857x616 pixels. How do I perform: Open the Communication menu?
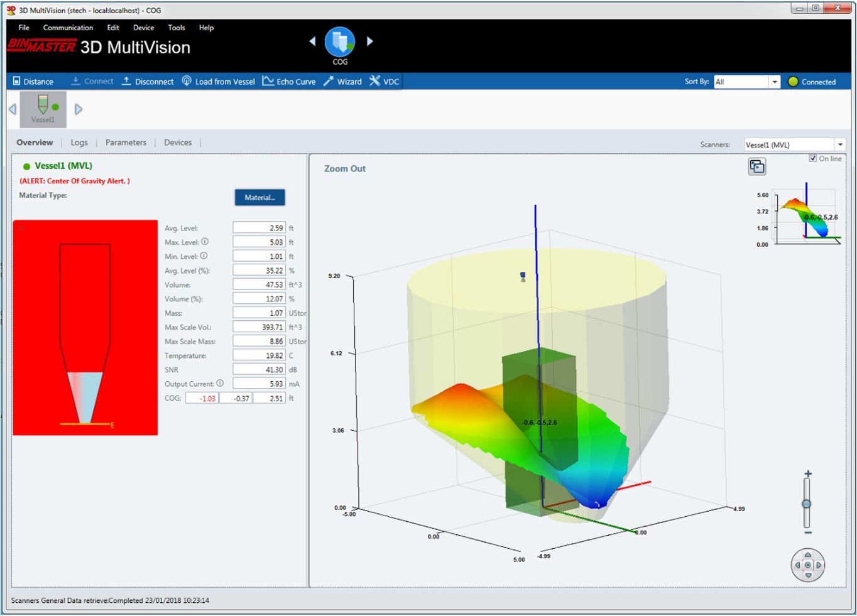68,28
